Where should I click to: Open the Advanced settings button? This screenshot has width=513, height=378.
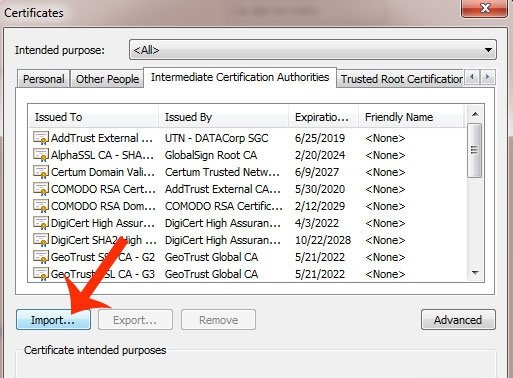(458, 320)
